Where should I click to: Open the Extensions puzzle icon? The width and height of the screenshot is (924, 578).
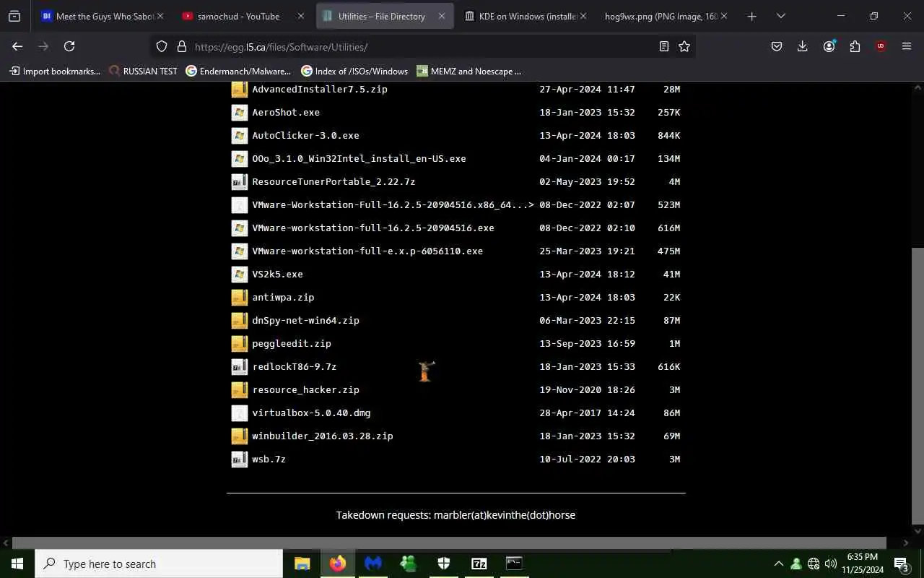(x=855, y=46)
